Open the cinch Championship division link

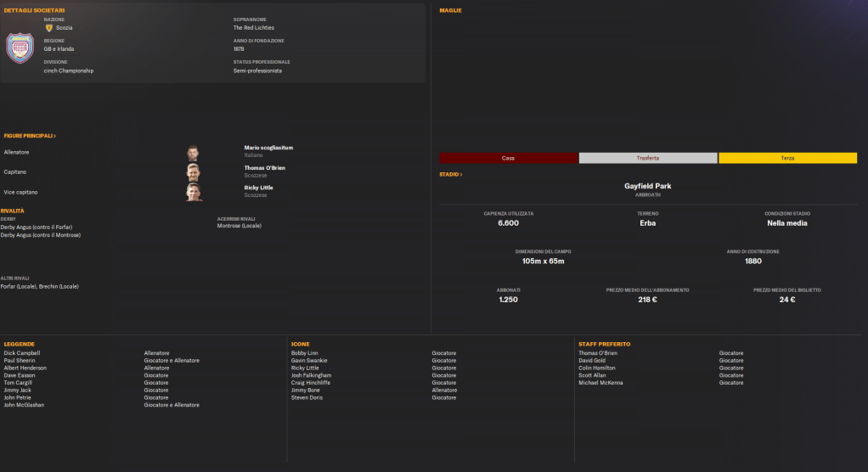pos(69,70)
